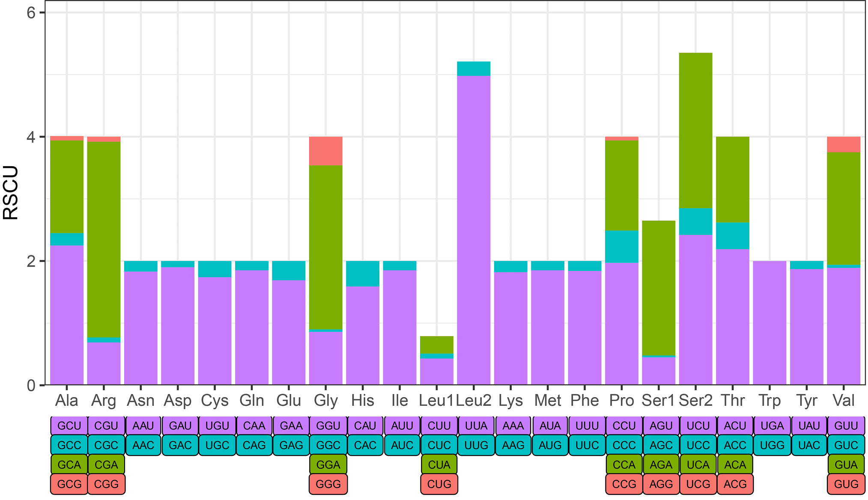Click the CAC codon label
Screen dimensions: 868x500
tap(365, 445)
